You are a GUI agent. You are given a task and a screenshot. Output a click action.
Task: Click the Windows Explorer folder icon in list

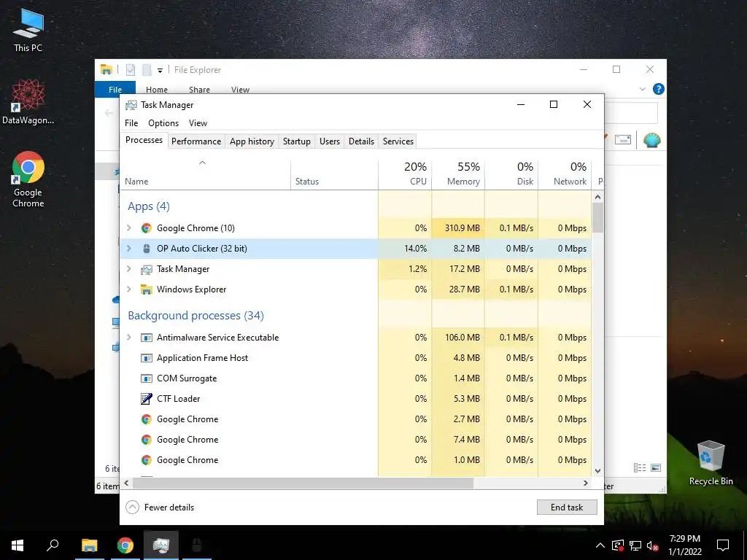pyautogui.click(x=146, y=289)
